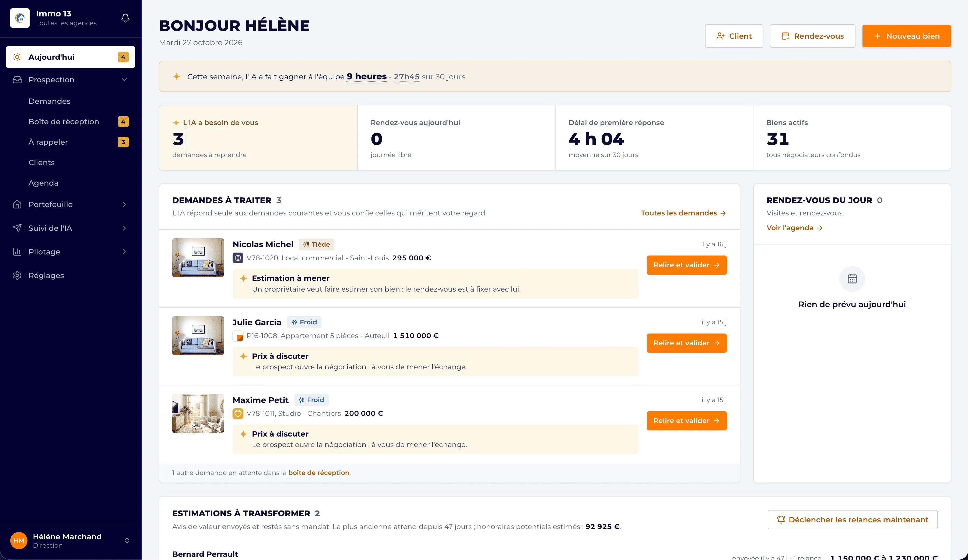Click the Prospection inbox tray icon
The height and width of the screenshot is (560, 968).
(17, 80)
